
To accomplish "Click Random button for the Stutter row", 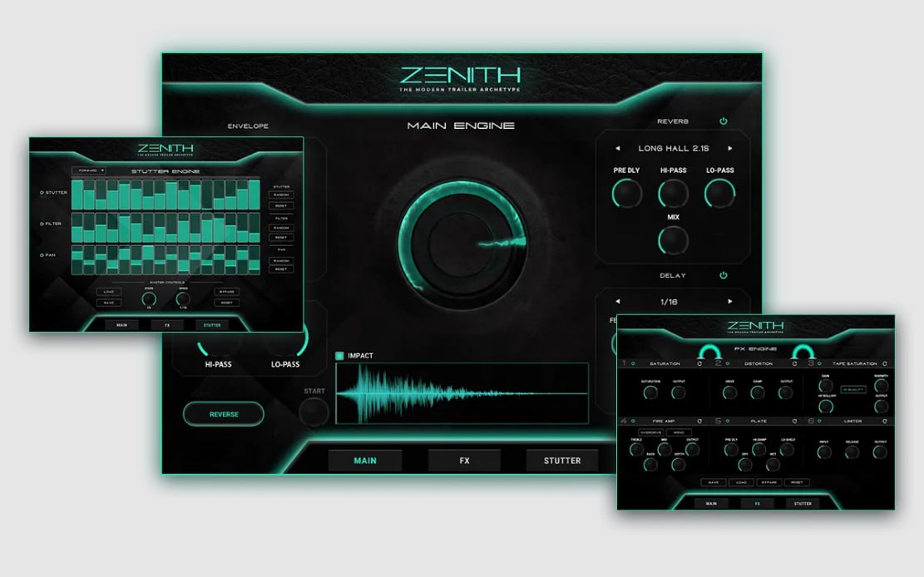I will click(281, 195).
